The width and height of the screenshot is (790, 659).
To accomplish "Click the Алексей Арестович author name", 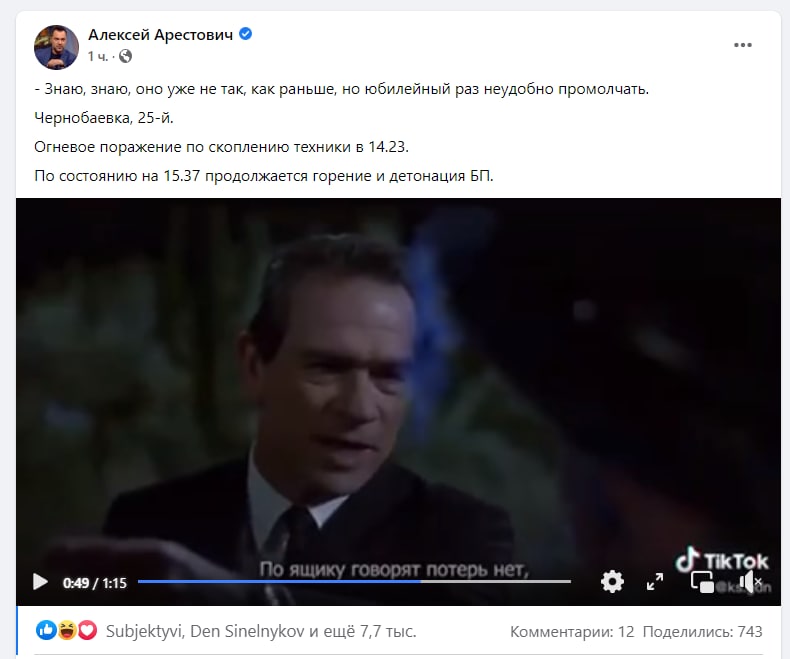I will 160,34.
